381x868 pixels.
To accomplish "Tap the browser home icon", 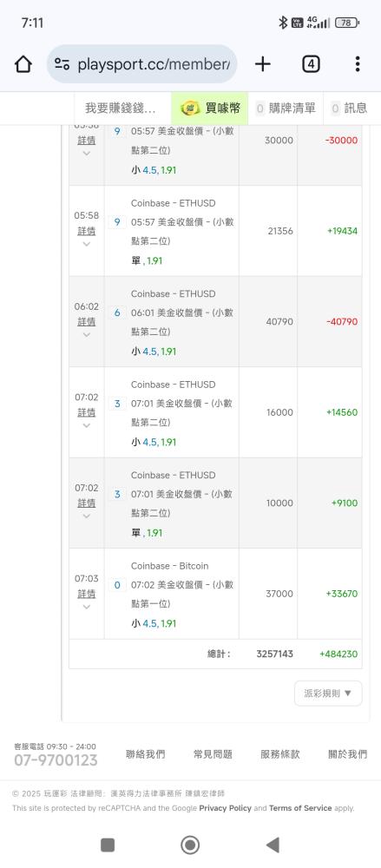I will coord(23,64).
